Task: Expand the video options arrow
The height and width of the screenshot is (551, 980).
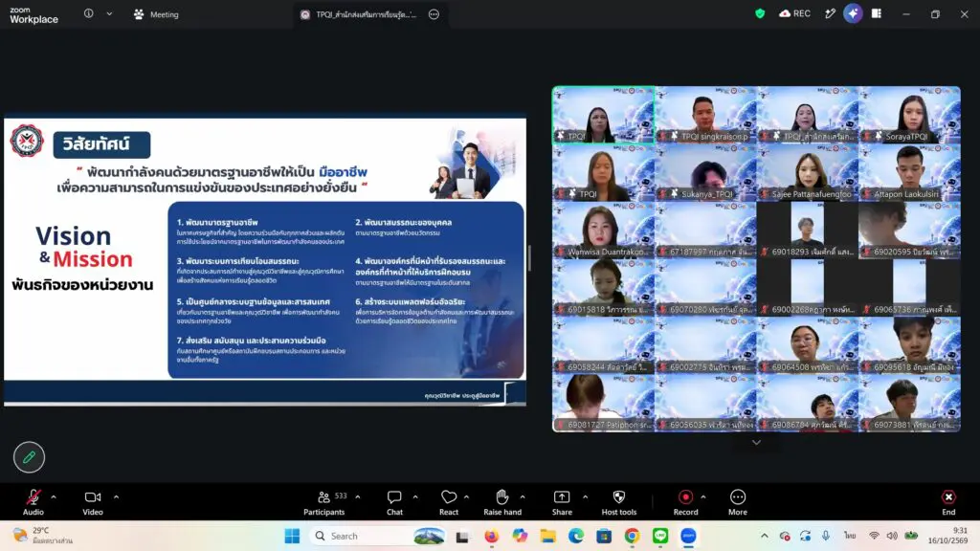Action: (x=116, y=497)
